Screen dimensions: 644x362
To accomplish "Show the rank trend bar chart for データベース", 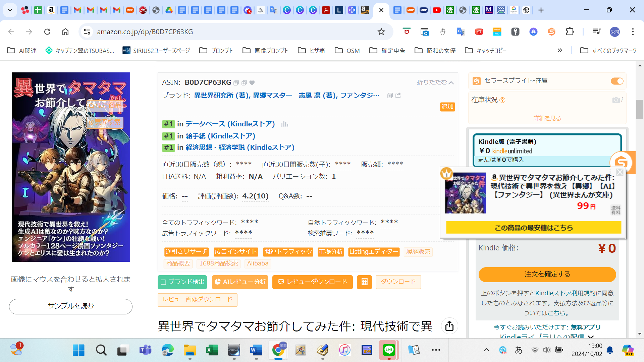I will (285, 124).
